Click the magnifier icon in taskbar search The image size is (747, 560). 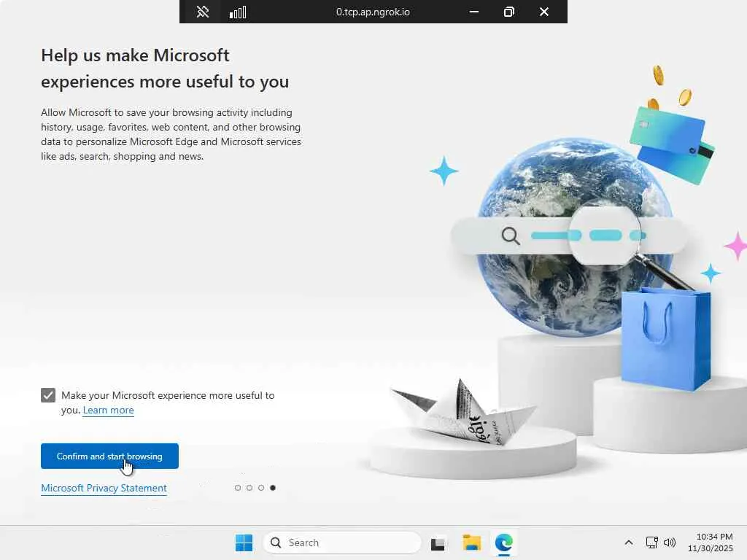click(276, 542)
